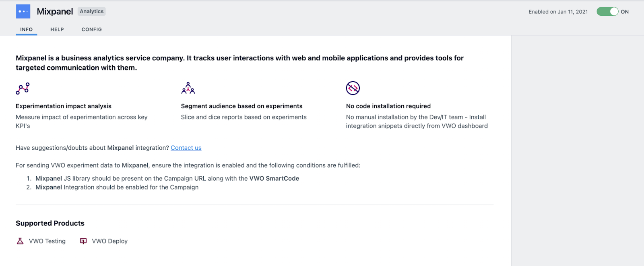Click the Segment audience people icon
644x266 pixels.
pos(188,88)
